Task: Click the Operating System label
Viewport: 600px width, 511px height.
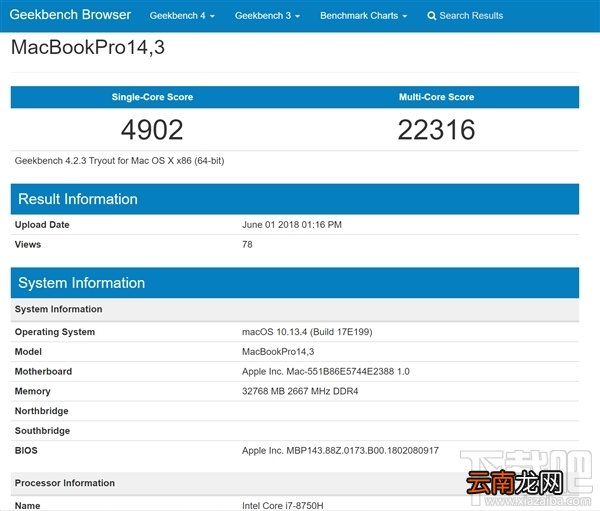Action: tap(55, 332)
